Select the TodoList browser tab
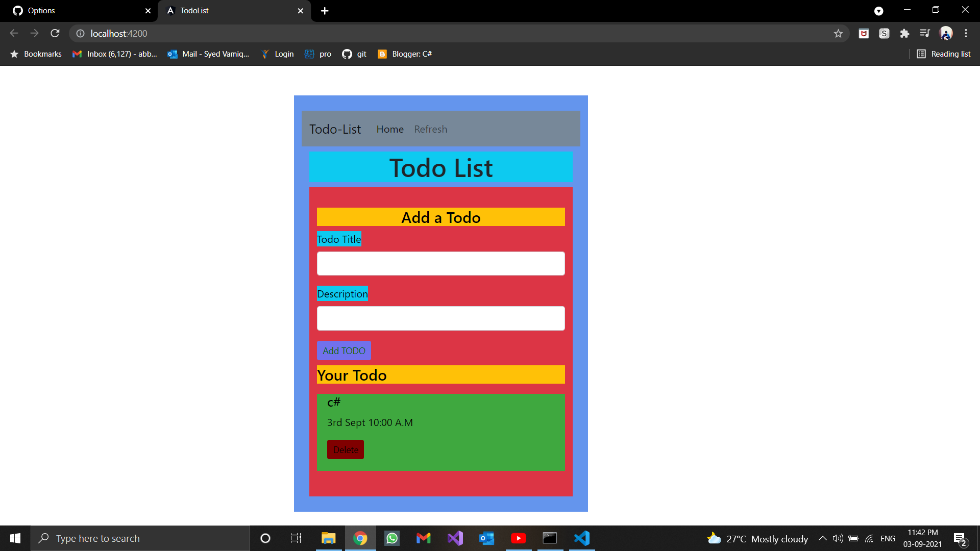Viewport: 980px width, 551px height. [x=235, y=11]
